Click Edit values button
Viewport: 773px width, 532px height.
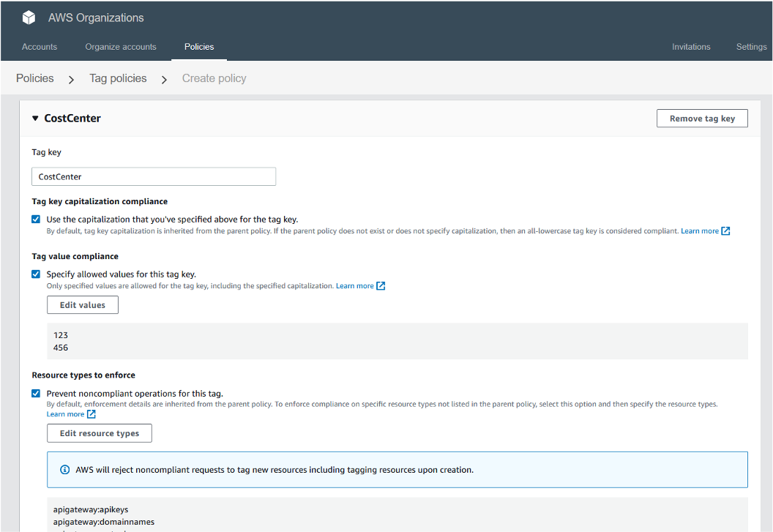[x=83, y=304]
